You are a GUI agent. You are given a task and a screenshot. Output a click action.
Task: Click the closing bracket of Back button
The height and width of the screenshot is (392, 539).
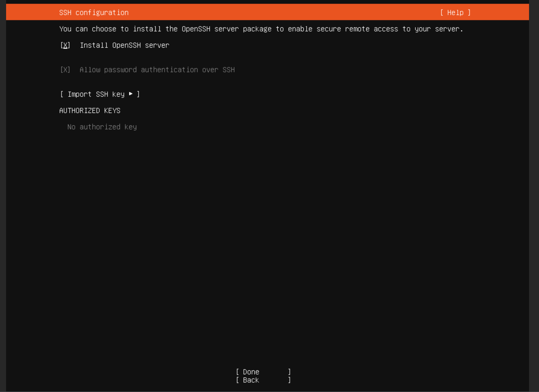[289, 380]
